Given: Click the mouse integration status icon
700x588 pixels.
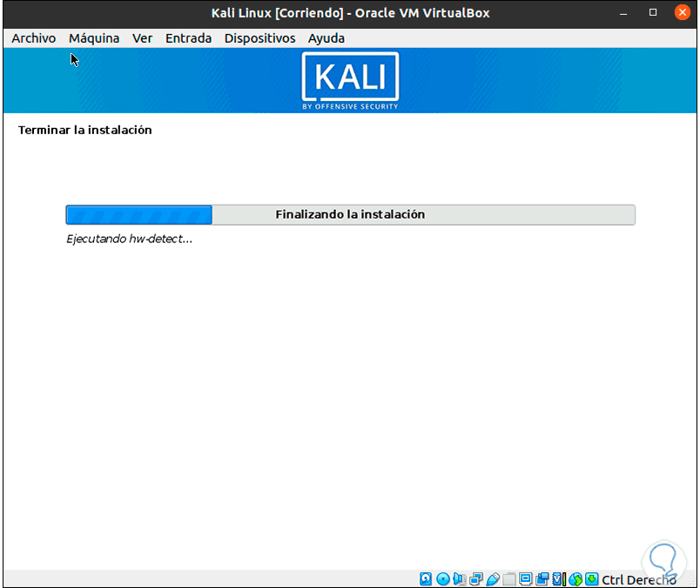Looking at the screenshot, I should 575,579.
